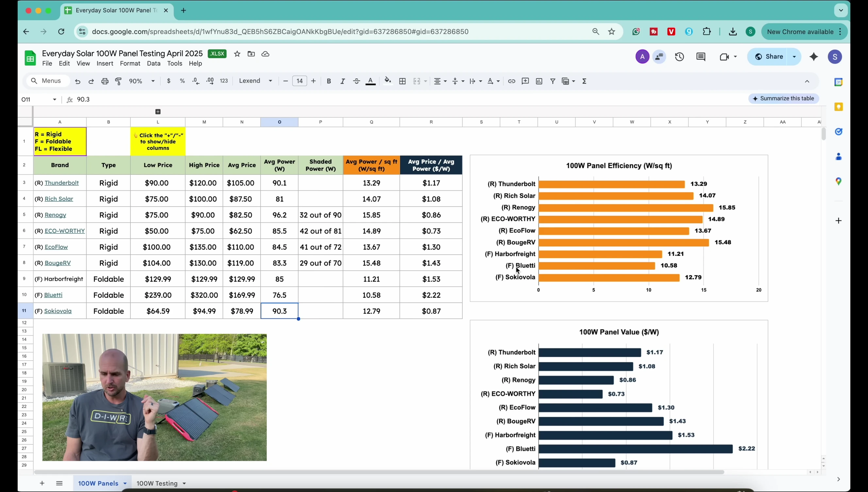
Task: Open the File menu
Action: pyautogui.click(x=47, y=63)
